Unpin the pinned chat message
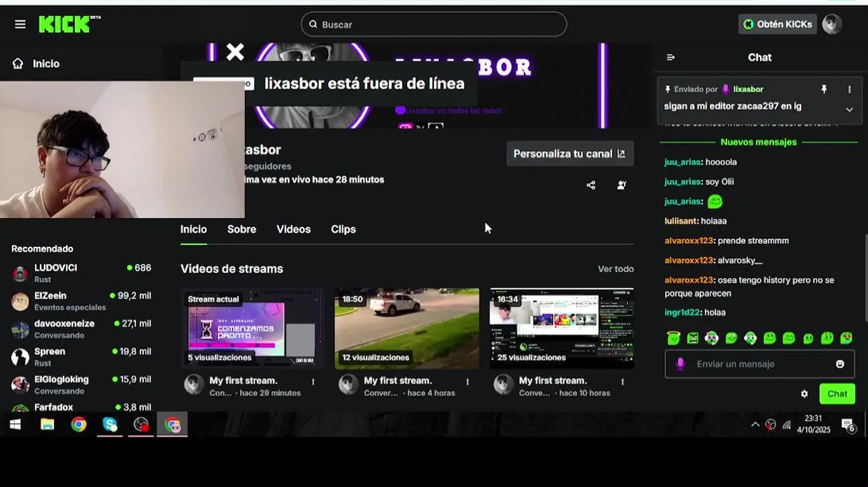The width and height of the screenshot is (868, 487). tap(824, 89)
